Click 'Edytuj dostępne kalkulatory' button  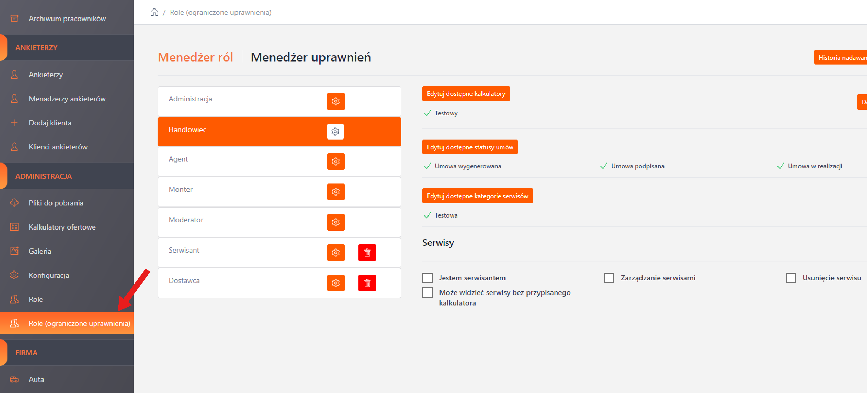pyautogui.click(x=466, y=94)
